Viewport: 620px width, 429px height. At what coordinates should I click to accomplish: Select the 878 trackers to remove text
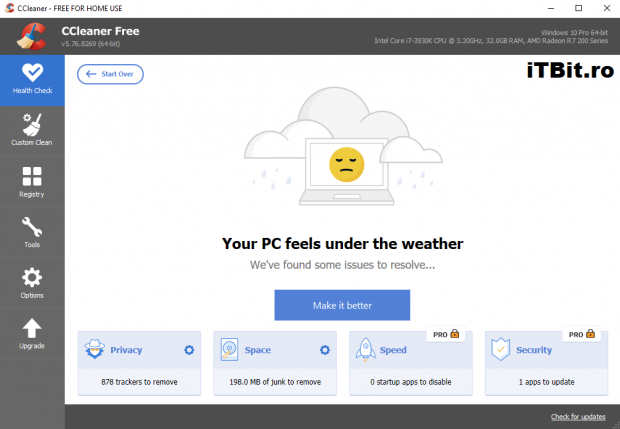pos(138,382)
